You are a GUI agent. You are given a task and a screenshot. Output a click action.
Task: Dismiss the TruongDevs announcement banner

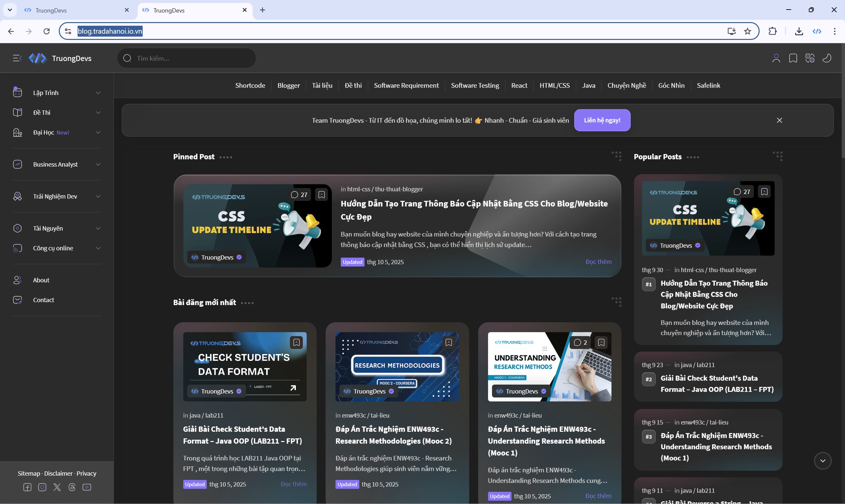point(779,120)
